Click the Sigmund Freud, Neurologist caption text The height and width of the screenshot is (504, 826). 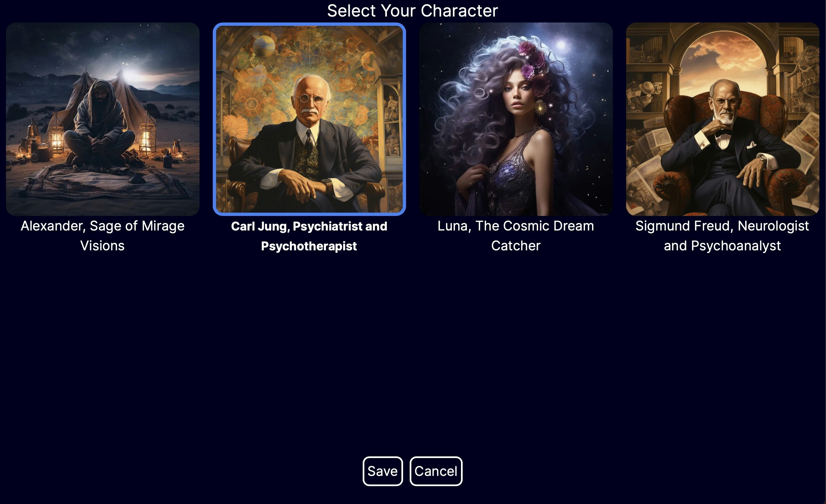pos(722,235)
